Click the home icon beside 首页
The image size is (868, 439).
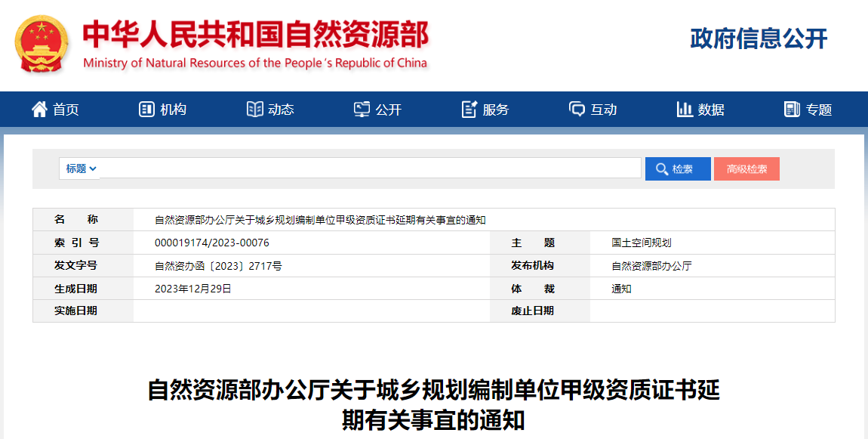coord(39,110)
